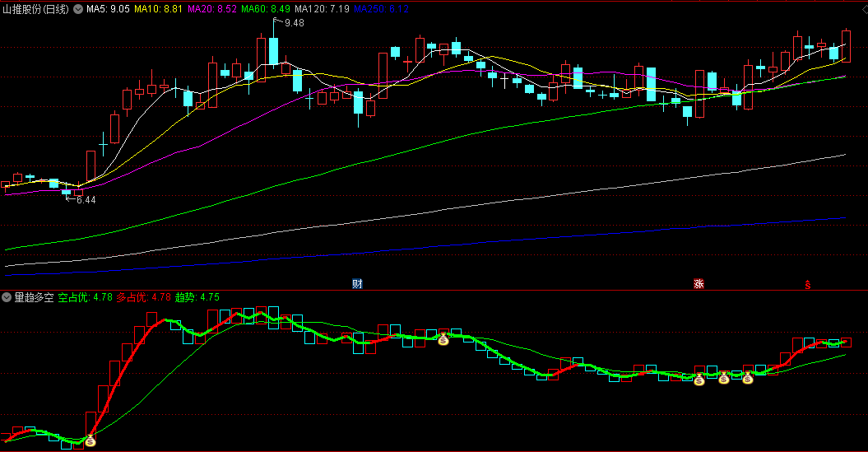The height and width of the screenshot is (452, 868).
Task: Click the money bag signal at the mid-chart indicator peak
Action: pyautogui.click(x=443, y=339)
